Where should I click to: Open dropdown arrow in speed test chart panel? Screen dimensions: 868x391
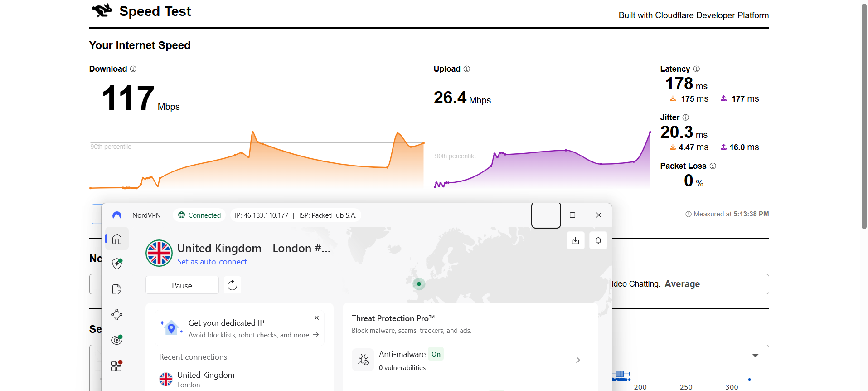pyautogui.click(x=755, y=356)
